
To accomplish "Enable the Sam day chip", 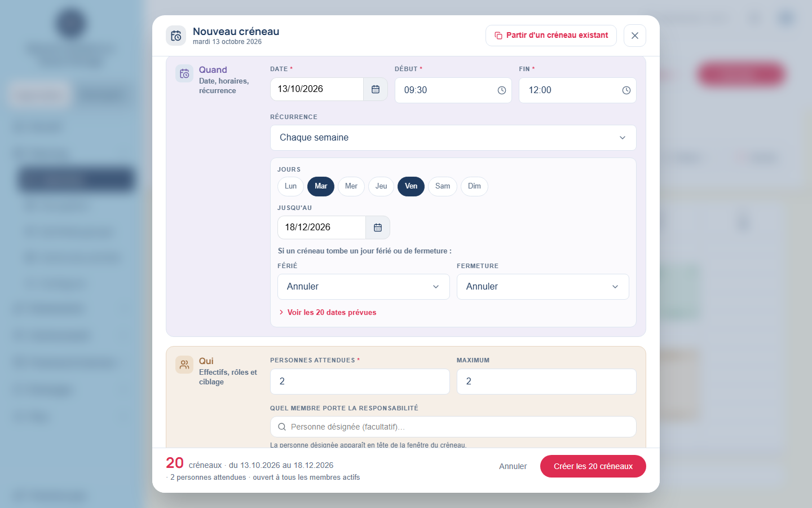I will [443, 186].
